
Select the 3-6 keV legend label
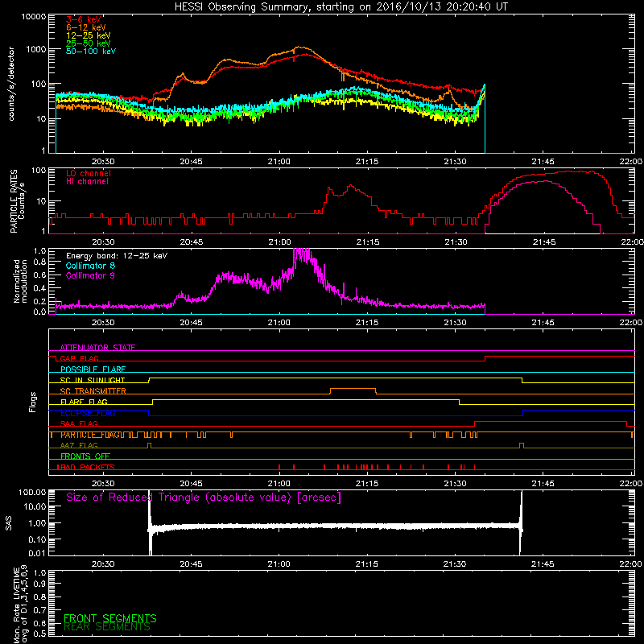point(84,19)
